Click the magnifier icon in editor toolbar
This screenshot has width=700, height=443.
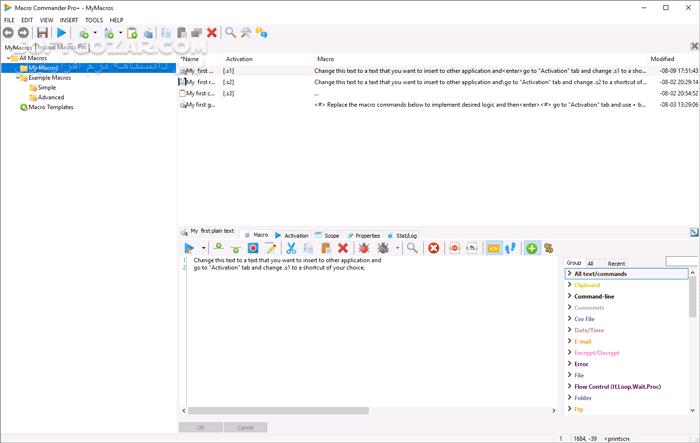pyautogui.click(x=412, y=248)
